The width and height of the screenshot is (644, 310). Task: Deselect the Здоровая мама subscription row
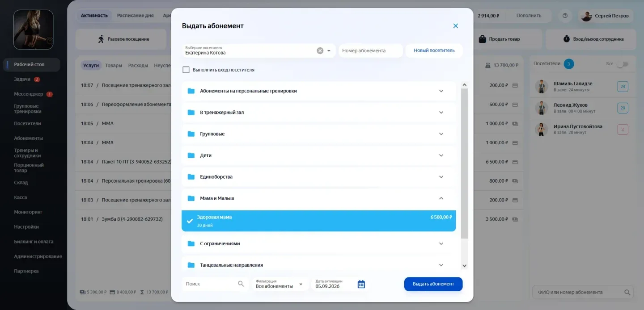coord(318,221)
